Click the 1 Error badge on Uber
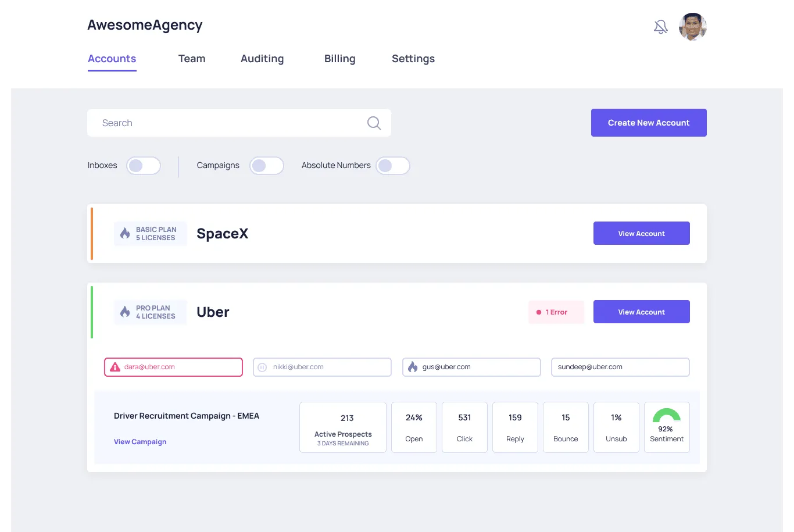794x532 pixels. pyautogui.click(x=556, y=312)
